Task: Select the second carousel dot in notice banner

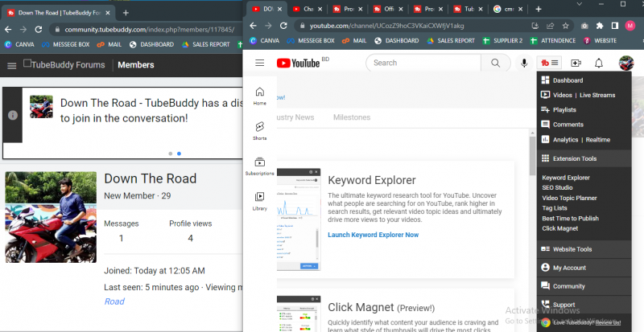Action: coord(179,153)
